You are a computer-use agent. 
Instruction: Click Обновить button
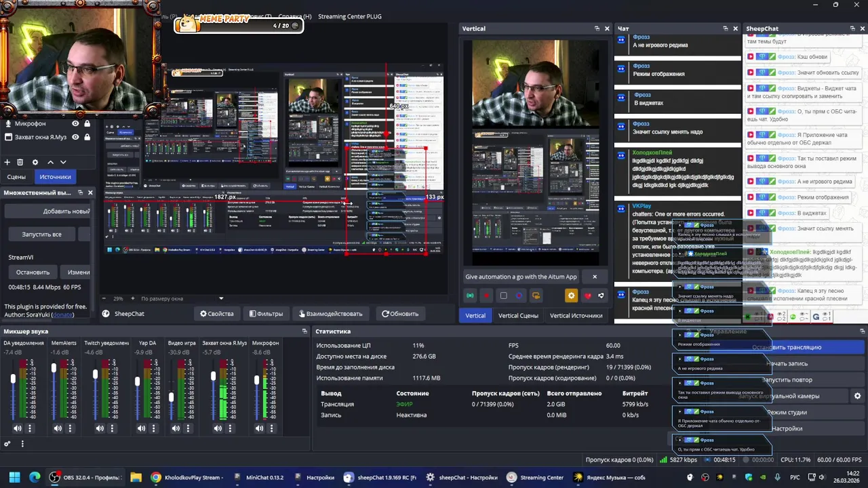400,314
